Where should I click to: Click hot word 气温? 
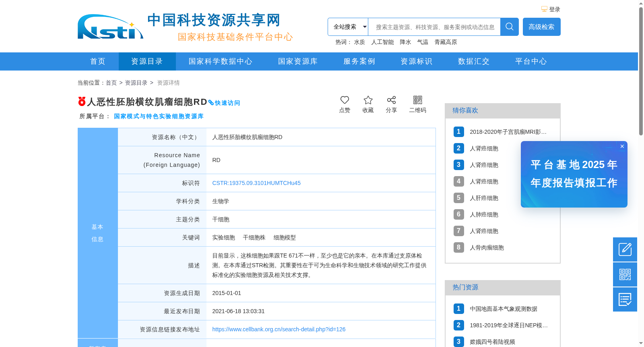click(423, 42)
